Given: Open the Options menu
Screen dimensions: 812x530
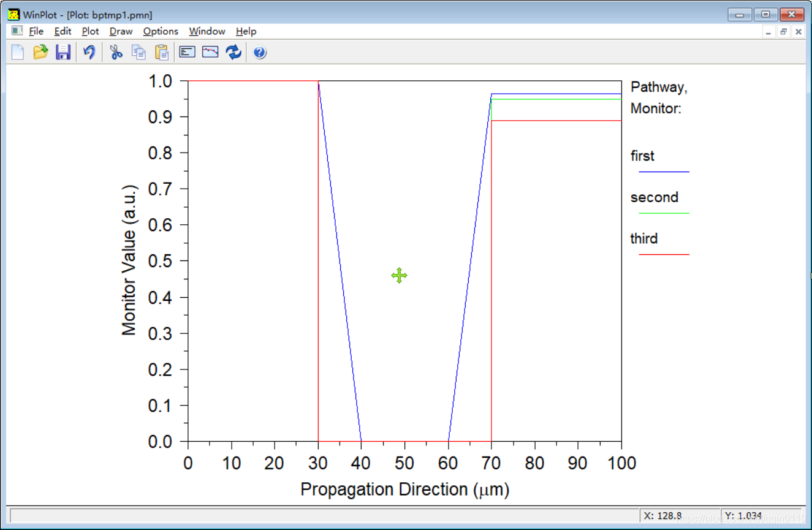Looking at the screenshot, I should tap(161, 31).
